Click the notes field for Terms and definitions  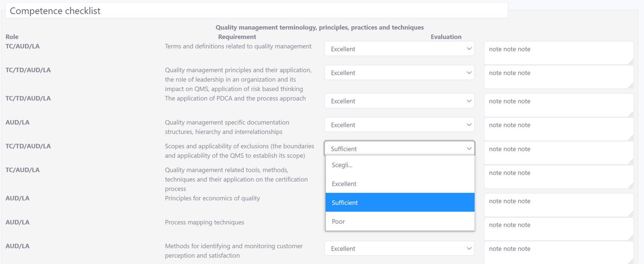tap(558, 53)
